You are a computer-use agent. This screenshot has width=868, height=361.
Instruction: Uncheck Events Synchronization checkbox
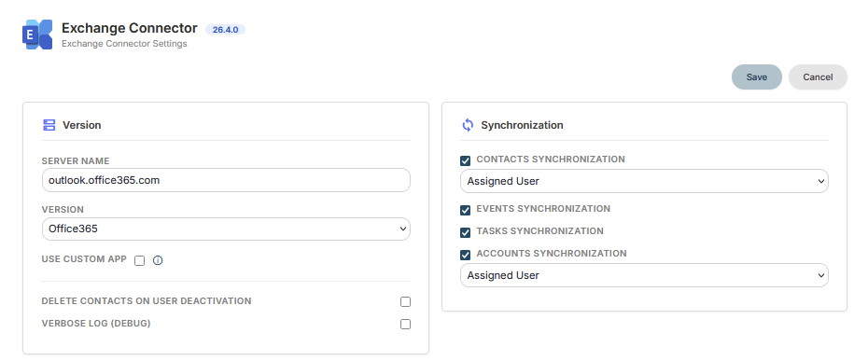(x=466, y=210)
